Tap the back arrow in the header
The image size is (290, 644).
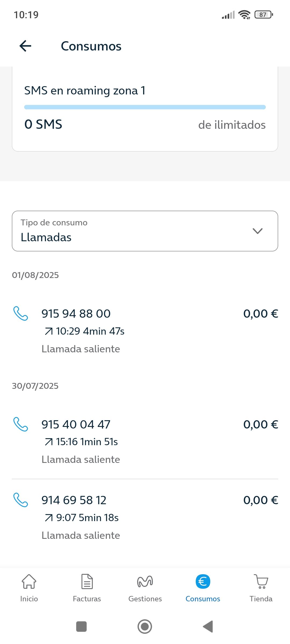click(26, 46)
